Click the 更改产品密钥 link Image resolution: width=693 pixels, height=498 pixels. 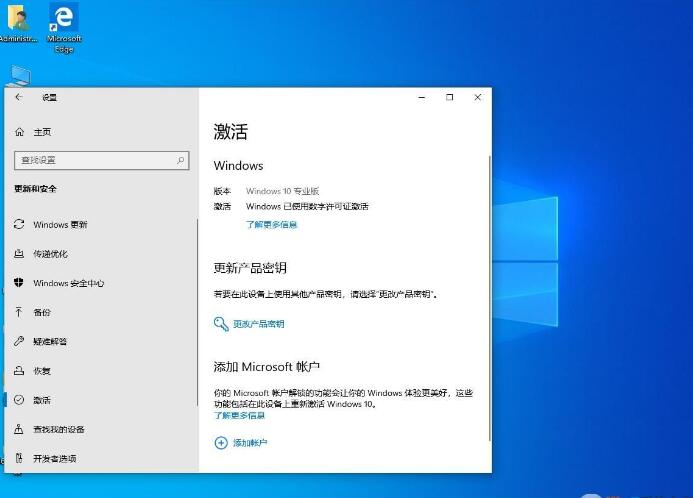(x=259, y=324)
